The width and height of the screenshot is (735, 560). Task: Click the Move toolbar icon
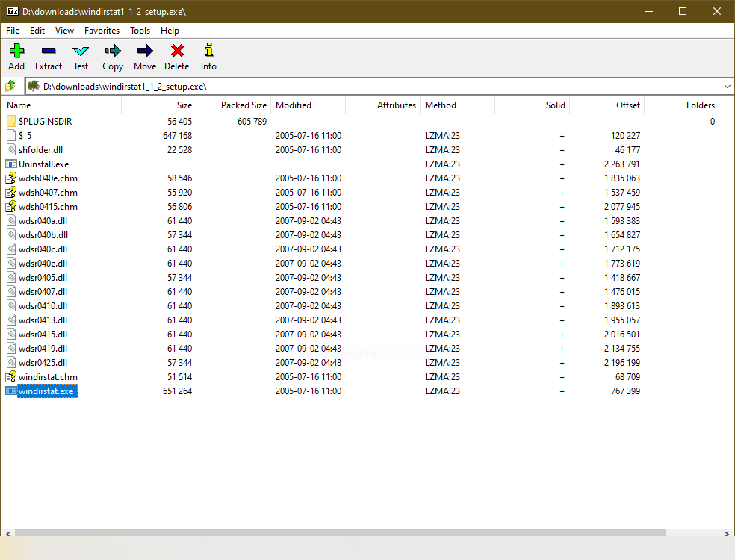tap(145, 51)
